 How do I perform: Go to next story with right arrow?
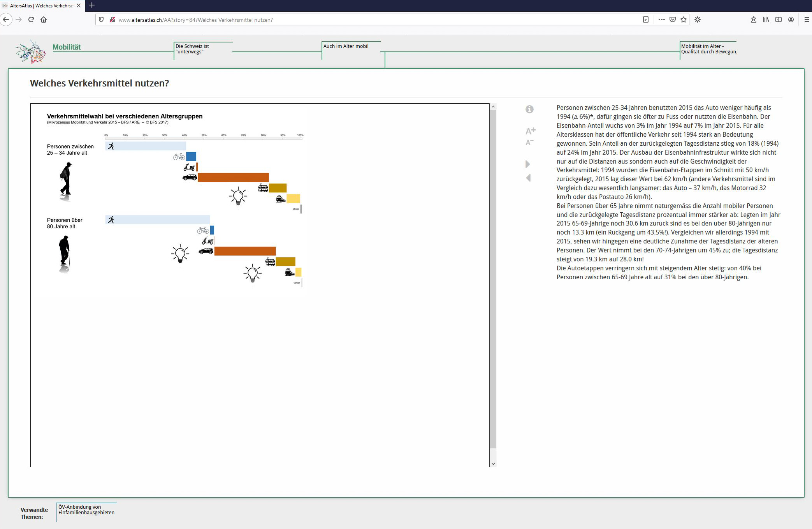[528, 164]
